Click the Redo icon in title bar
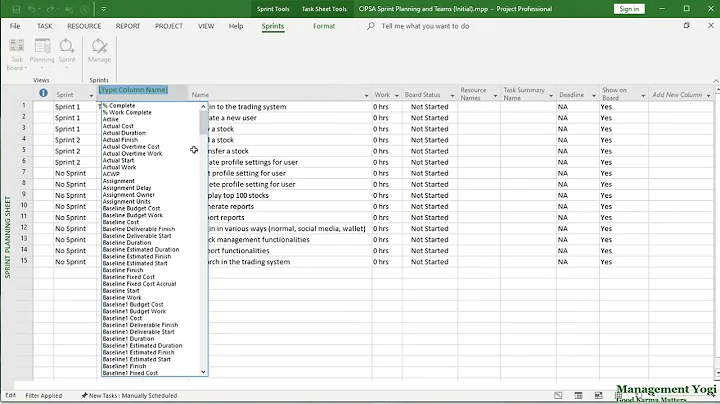 pyautogui.click(x=50, y=9)
